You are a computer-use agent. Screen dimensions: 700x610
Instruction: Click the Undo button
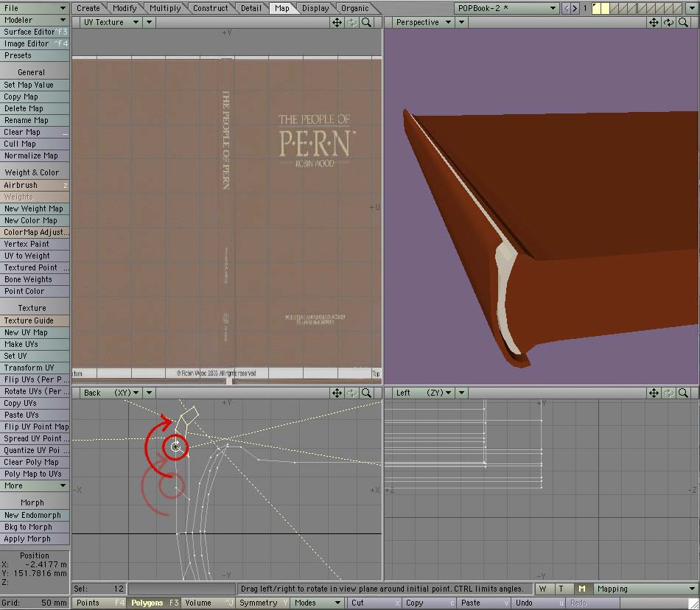[x=539, y=603]
